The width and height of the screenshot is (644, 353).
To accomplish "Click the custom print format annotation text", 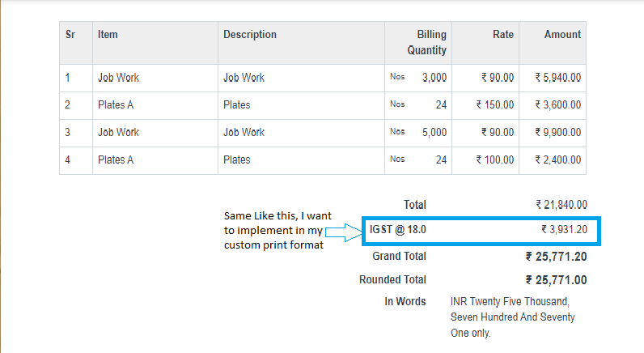I will click(x=278, y=231).
